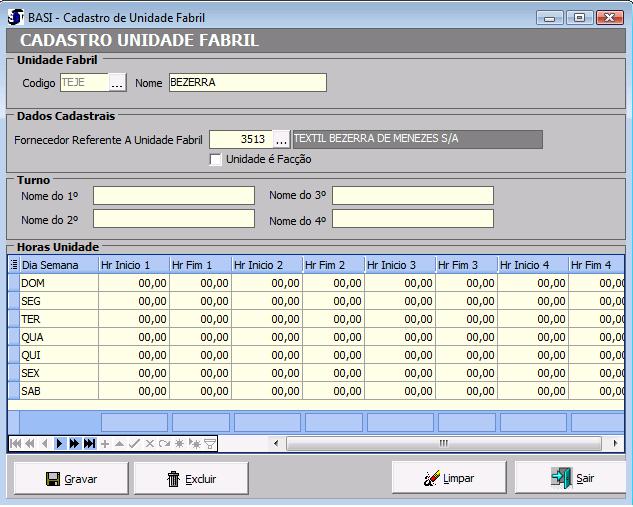Click the Limpar button
The height and width of the screenshot is (507, 633).
click(449, 478)
